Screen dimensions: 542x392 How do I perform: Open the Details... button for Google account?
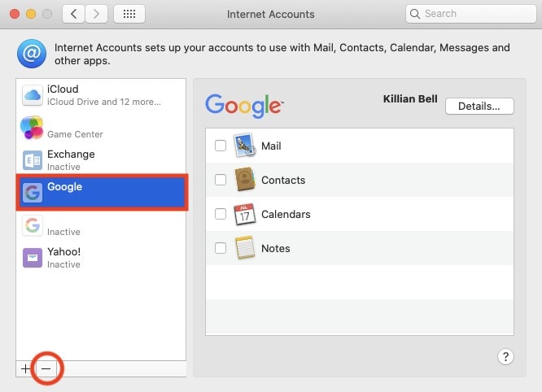pyautogui.click(x=479, y=107)
